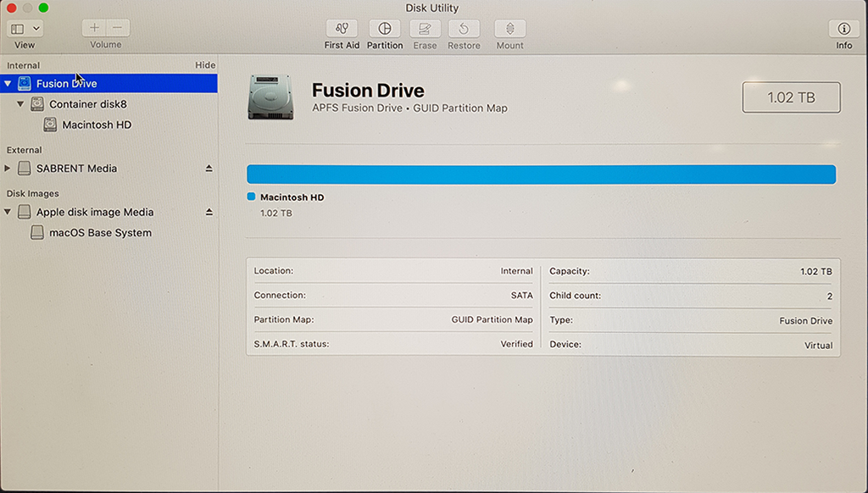Click the First Aid stethoscope icon
The height and width of the screenshot is (493, 868).
click(342, 28)
